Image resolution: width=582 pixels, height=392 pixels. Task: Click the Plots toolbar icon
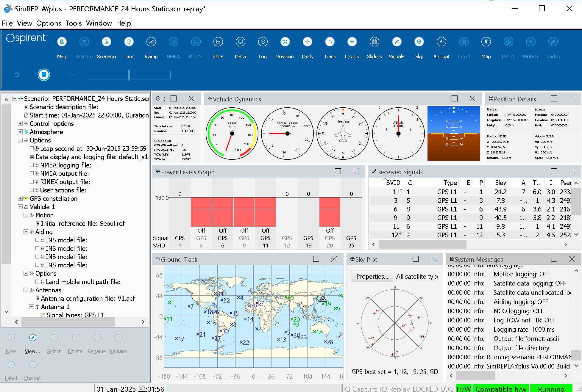[x=218, y=42]
